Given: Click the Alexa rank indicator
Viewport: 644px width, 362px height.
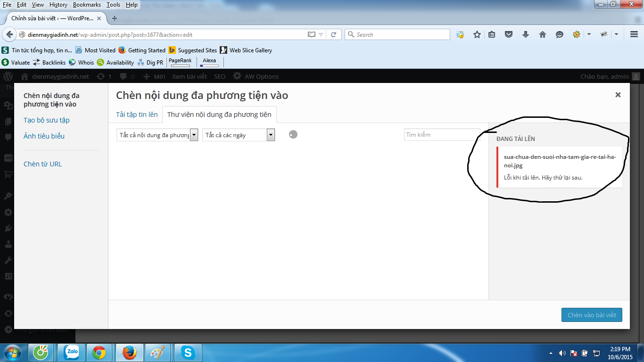Looking at the screenshot, I should coord(209,62).
